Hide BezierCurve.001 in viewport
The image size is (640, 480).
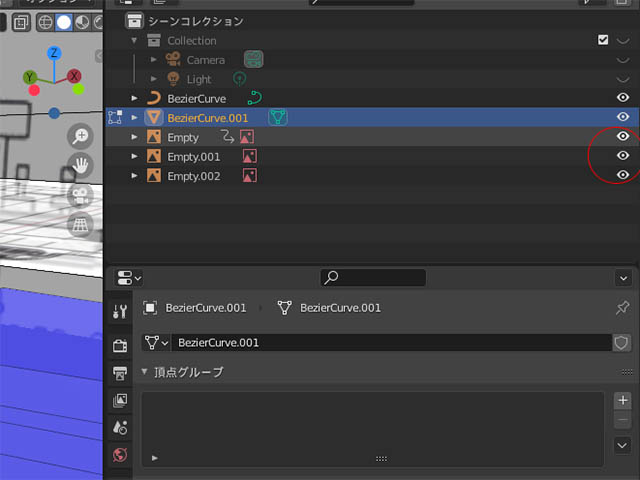[x=623, y=117]
